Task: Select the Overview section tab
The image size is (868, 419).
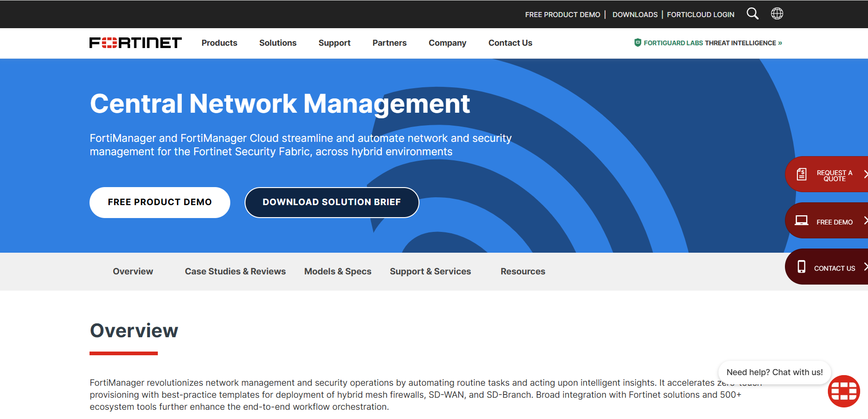Action: pos(133,272)
